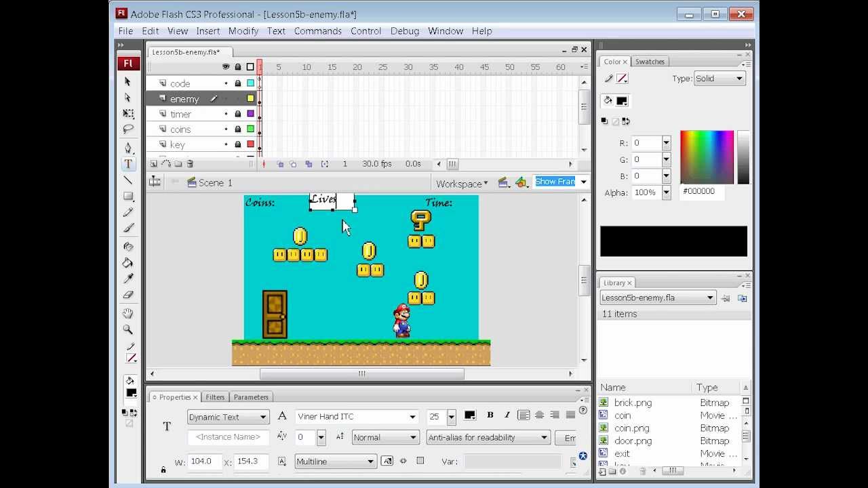Select the Selection arrow tool
The width and height of the screenshot is (868, 488).
point(127,81)
